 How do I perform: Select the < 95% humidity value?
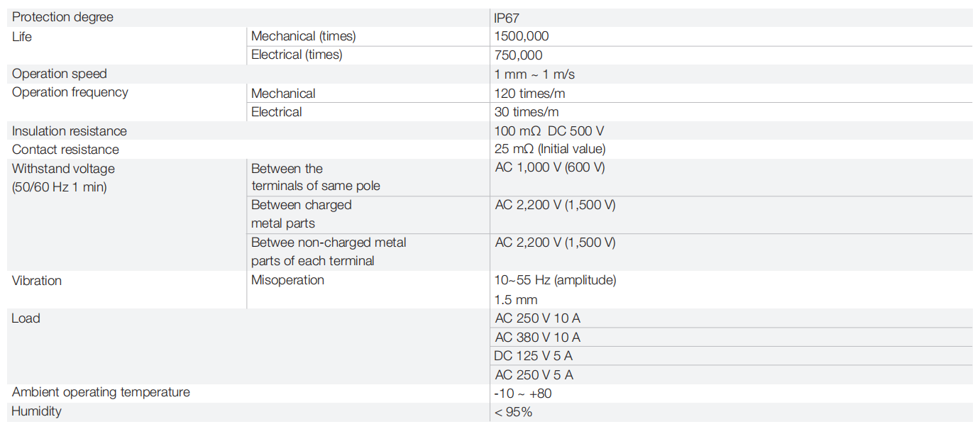pyautogui.click(x=513, y=412)
